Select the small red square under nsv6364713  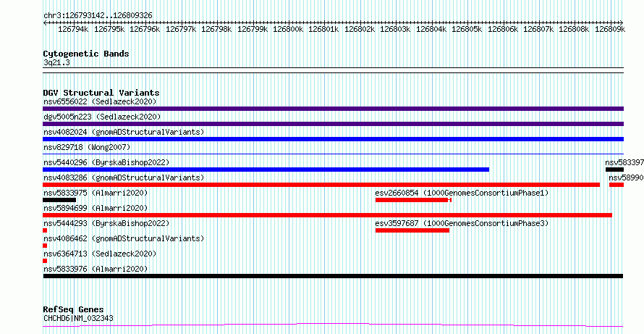(45, 261)
